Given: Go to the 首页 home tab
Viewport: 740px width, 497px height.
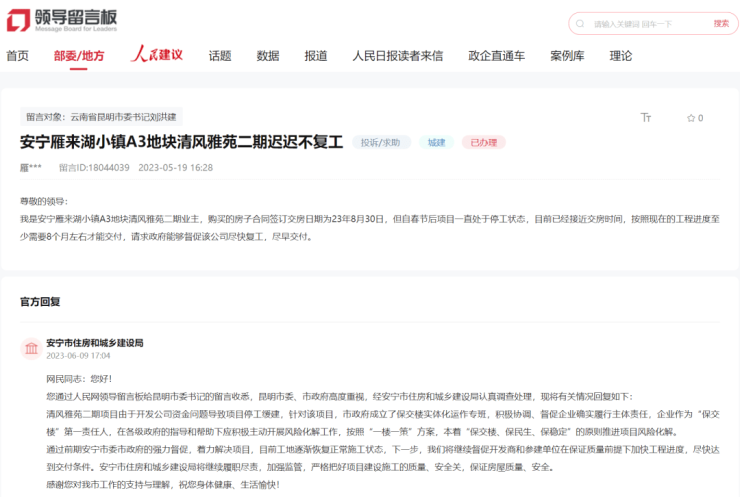Looking at the screenshot, I should 18,56.
